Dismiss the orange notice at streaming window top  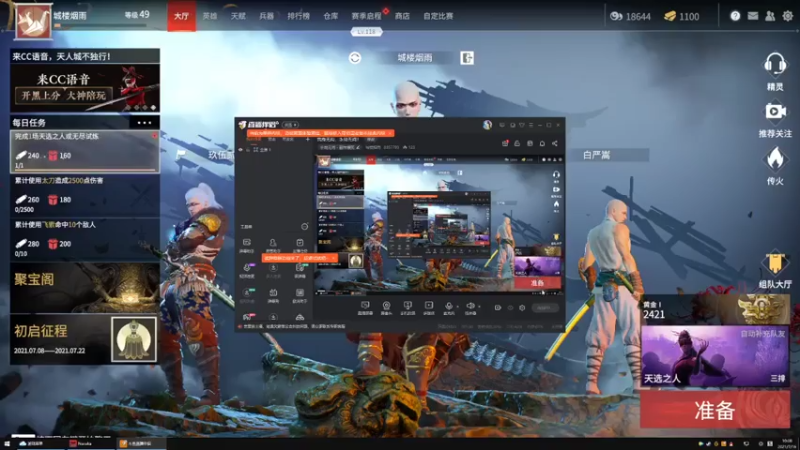(390, 133)
